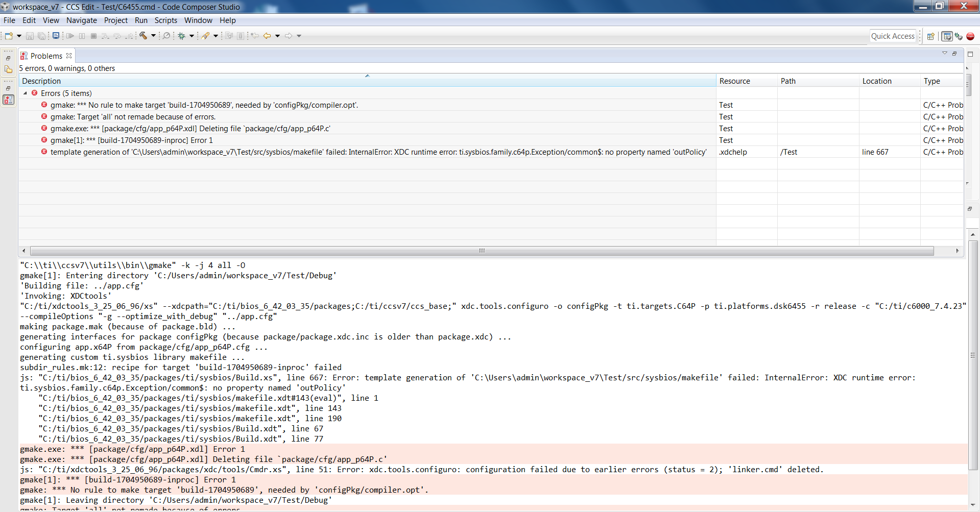980x512 pixels.
Task: Open the Navigate menu
Action: pyautogui.click(x=82, y=20)
